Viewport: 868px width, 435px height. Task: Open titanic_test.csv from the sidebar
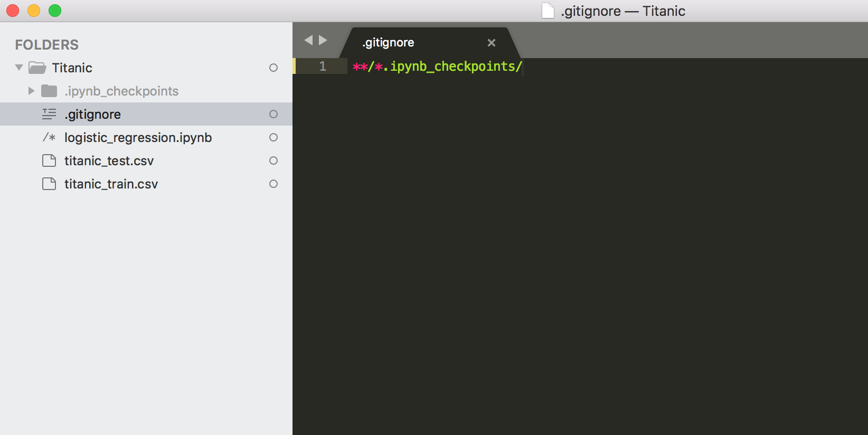pyautogui.click(x=109, y=160)
